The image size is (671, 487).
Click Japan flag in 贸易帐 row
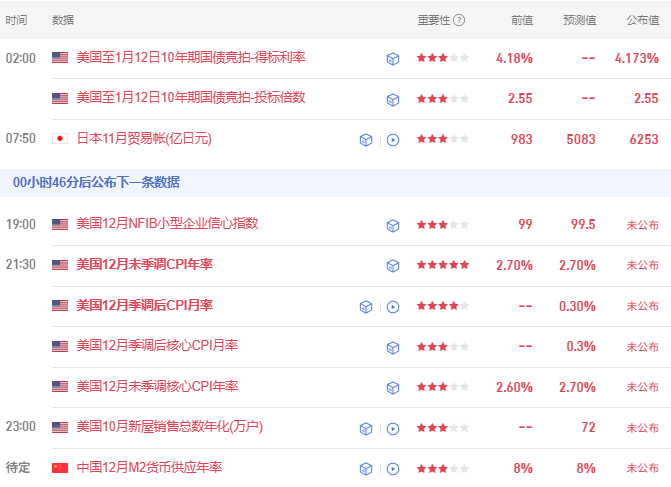coord(60,139)
